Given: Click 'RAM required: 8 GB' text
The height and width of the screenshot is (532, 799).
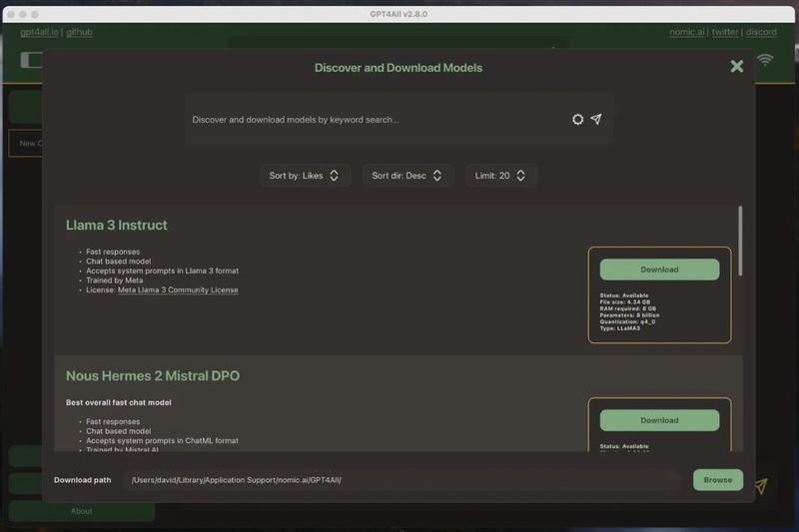Looking at the screenshot, I should [628, 308].
